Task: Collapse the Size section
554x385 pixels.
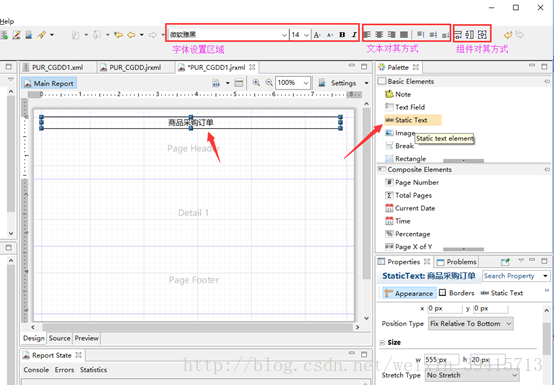Action: (382, 342)
